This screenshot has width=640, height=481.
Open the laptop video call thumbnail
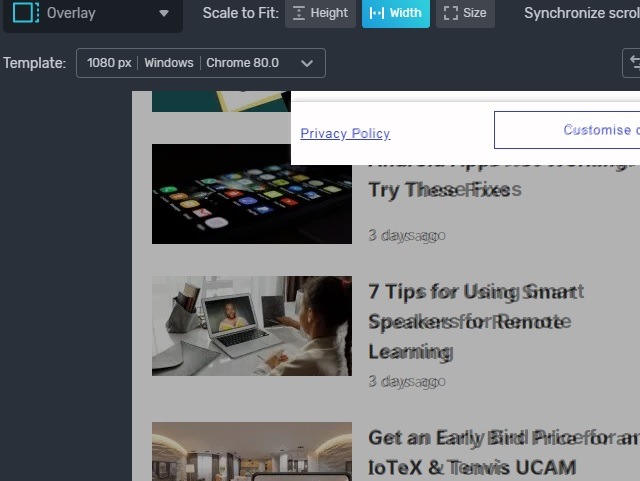click(252, 326)
